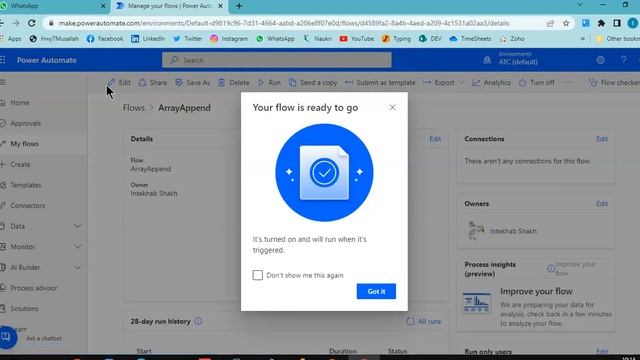This screenshot has width=640, height=360.
Task: Open the LinkedIn bookmark
Action: (148, 39)
